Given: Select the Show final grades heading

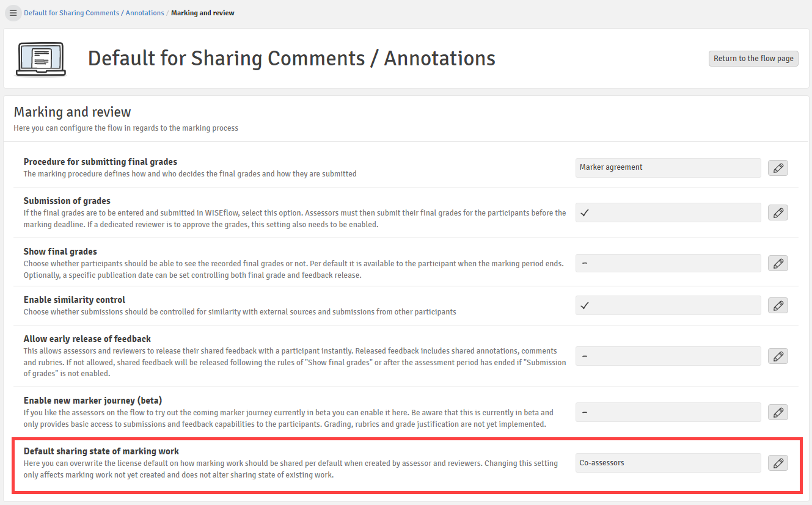Looking at the screenshot, I should tap(60, 252).
